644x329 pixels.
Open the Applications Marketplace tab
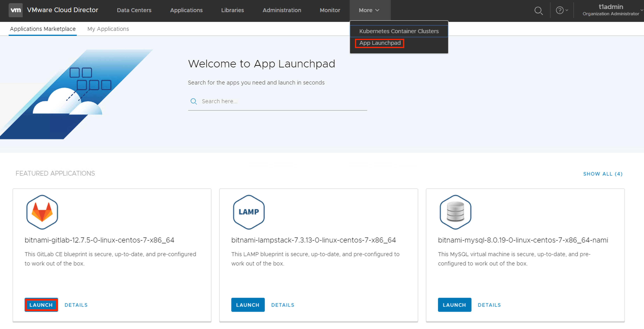coord(42,29)
